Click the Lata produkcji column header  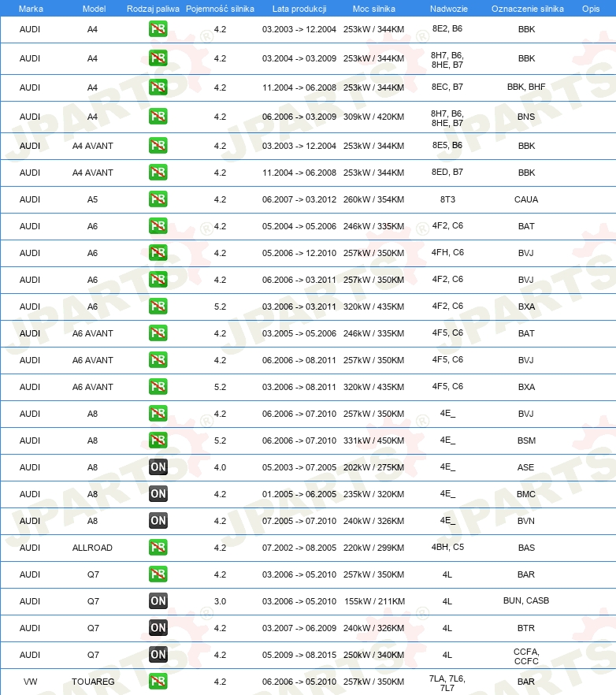[299, 9]
